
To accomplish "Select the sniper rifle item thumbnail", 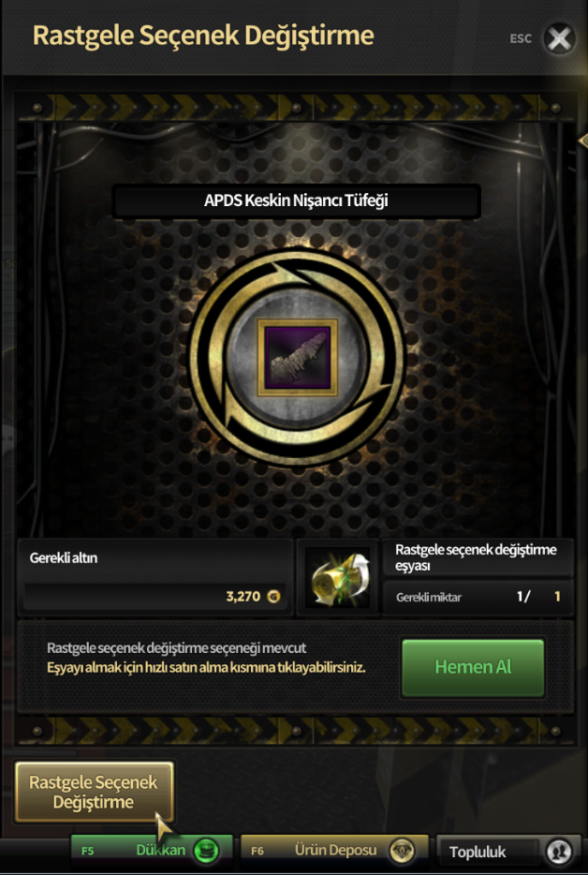I will tap(298, 357).
